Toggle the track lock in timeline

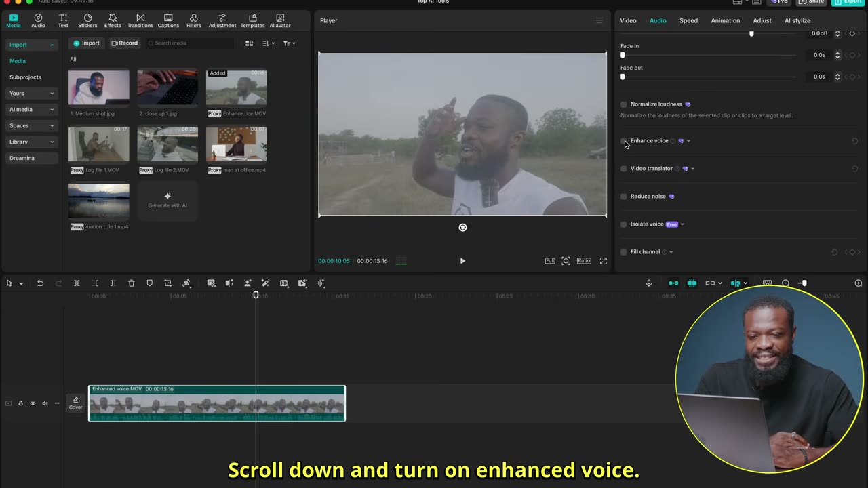[x=20, y=403]
